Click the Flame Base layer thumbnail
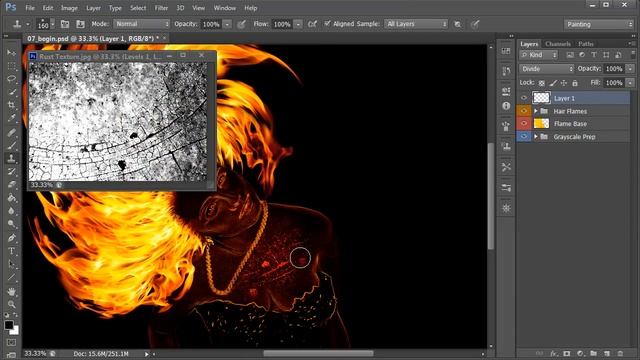Screen dimensions: 640x360 click(541, 124)
